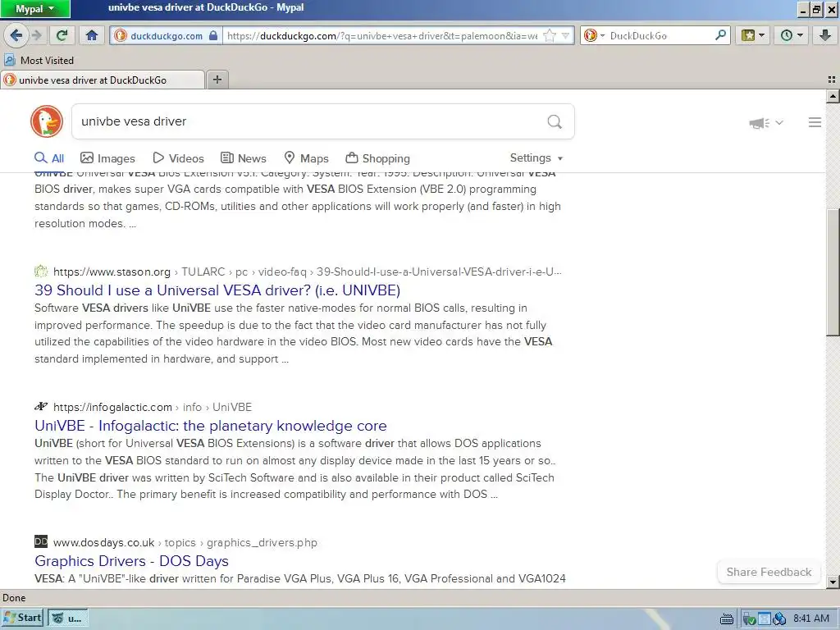The image size is (840, 630).
Task: Click the vertical scrollbar thumb
Action: click(833, 272)
